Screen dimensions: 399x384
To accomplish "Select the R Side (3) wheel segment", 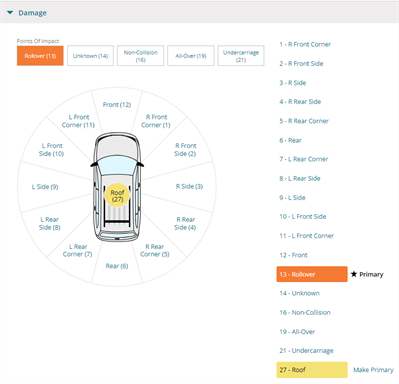I will [189, 186].
